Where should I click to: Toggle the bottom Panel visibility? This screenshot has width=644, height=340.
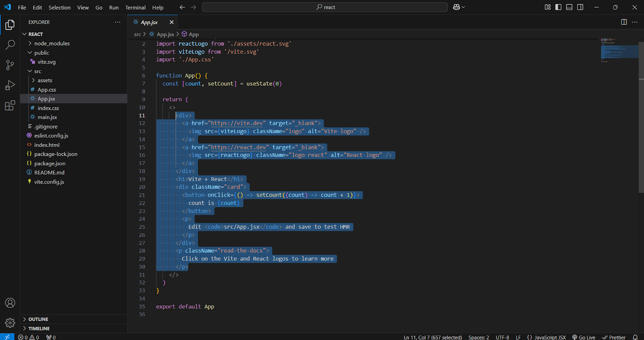coord(569,7)
